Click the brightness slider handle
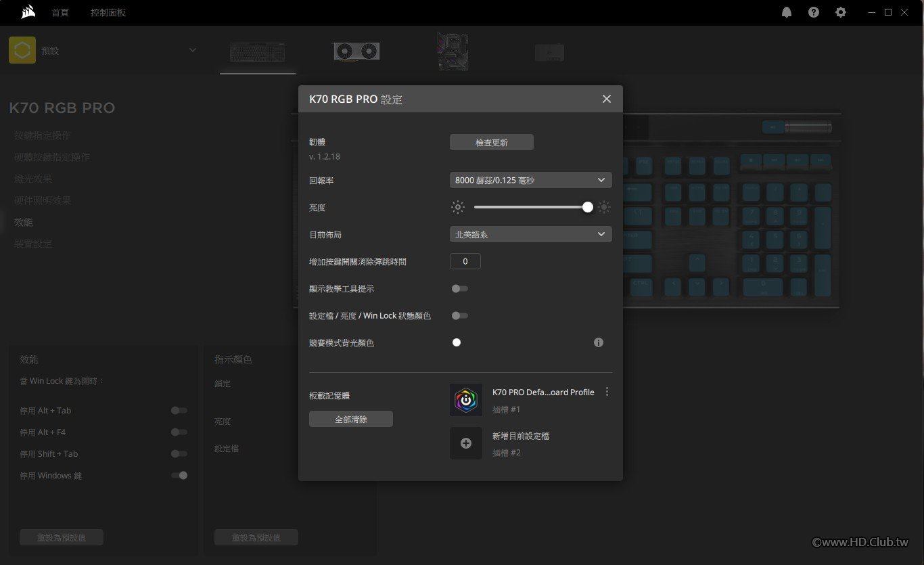Viewport: 924px width, 565px height. [x=588, y=207]
